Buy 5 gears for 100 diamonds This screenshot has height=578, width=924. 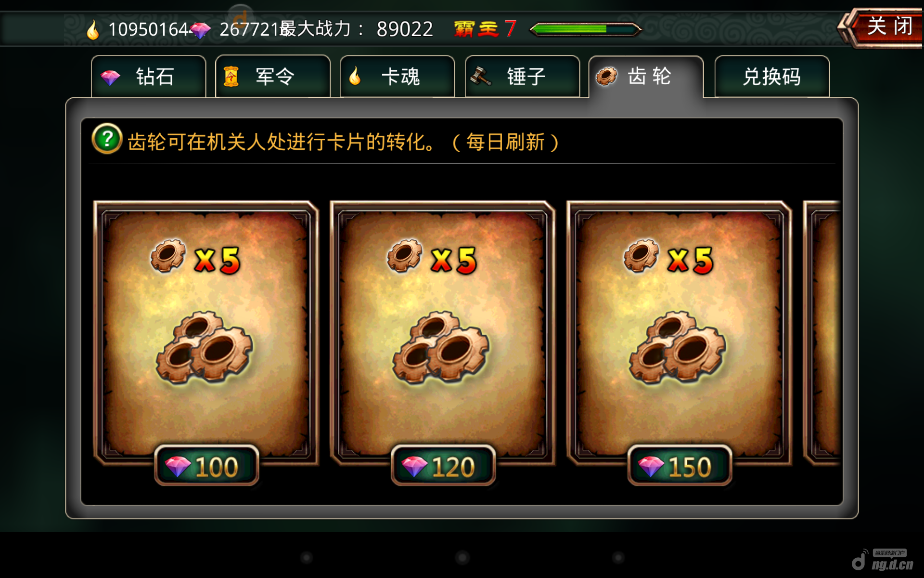pos(206,465)
